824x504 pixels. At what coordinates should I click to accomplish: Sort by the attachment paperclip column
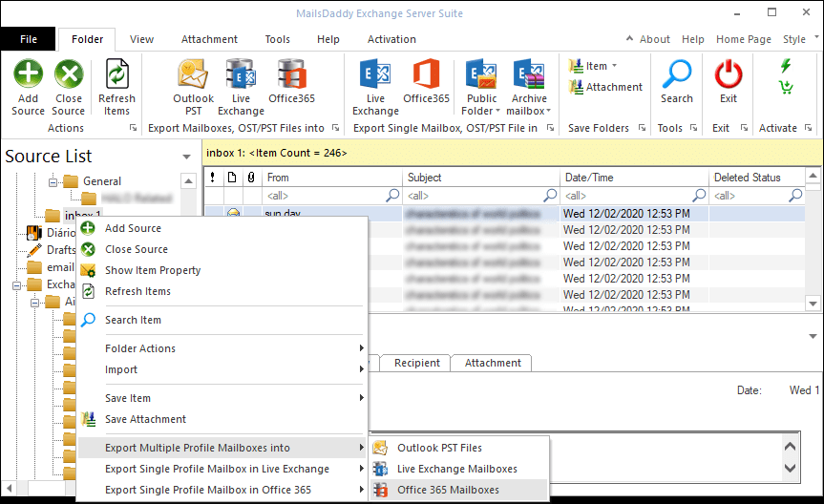point(251,178)
